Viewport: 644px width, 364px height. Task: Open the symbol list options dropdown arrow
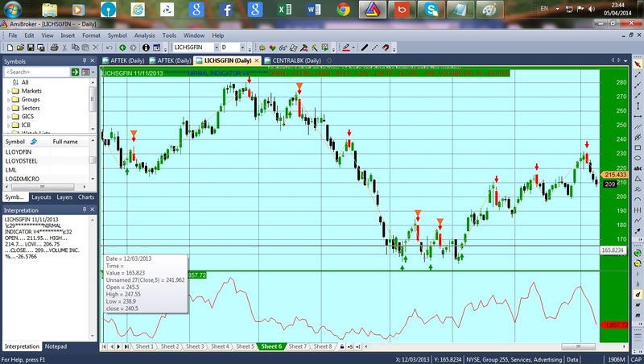pos(93,72)
